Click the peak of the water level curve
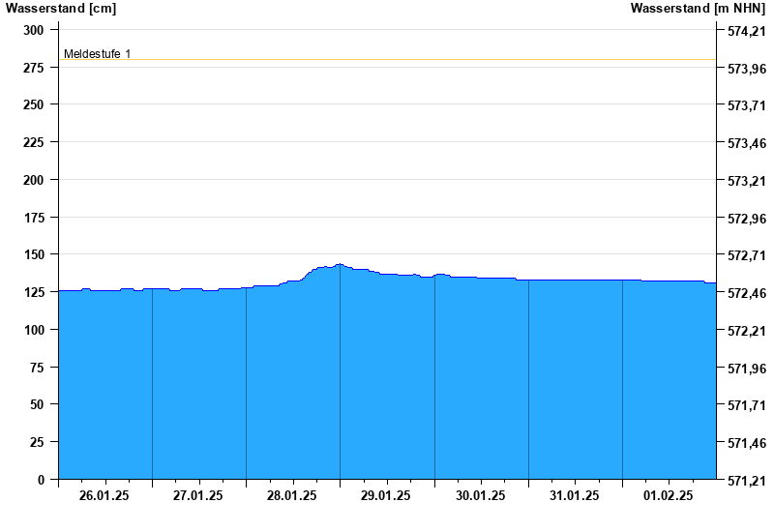 (x=339, y=264)
